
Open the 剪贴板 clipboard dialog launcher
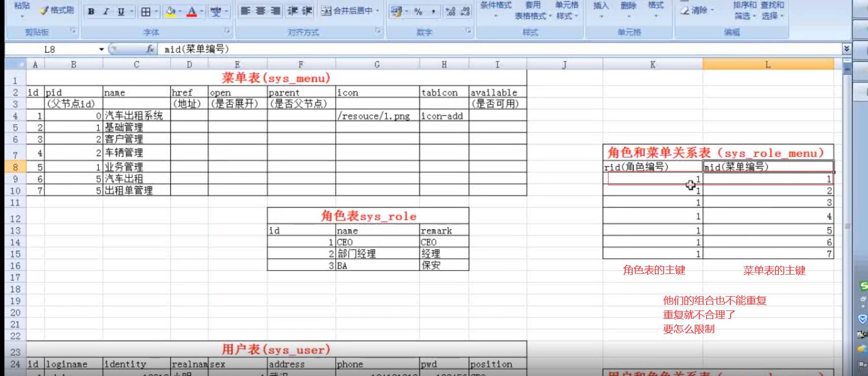point(73,31)
